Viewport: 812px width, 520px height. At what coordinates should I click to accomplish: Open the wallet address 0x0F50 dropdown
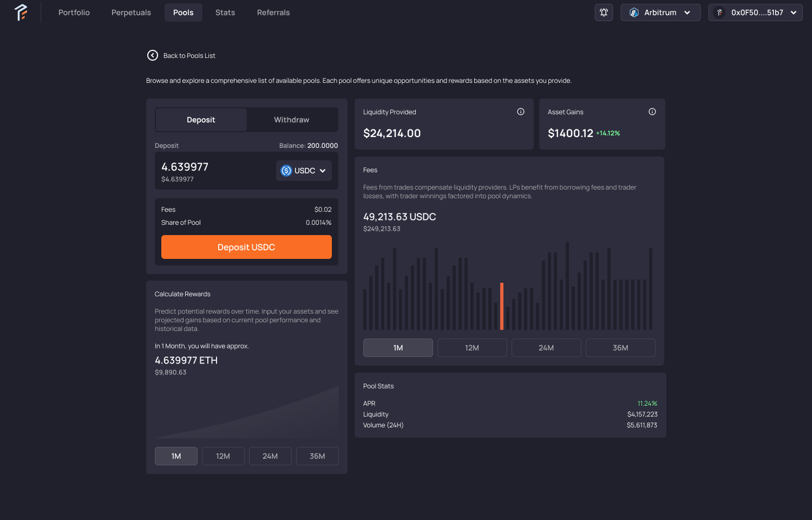793,12
